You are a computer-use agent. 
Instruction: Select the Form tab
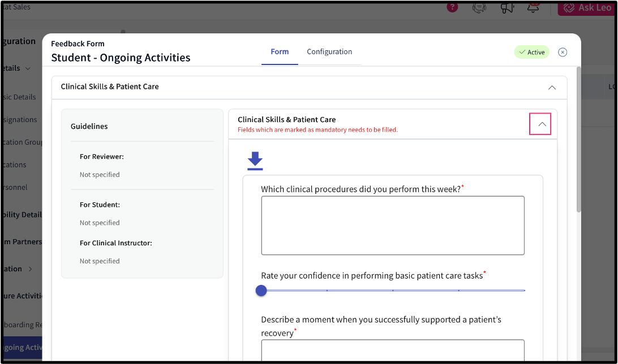[x=280, y=51]
